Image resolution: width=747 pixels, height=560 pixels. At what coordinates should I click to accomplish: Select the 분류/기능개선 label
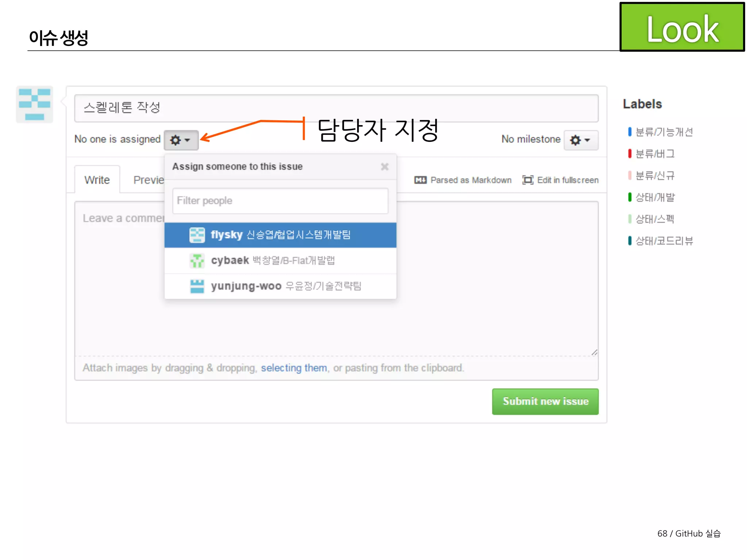click(664, 132)
